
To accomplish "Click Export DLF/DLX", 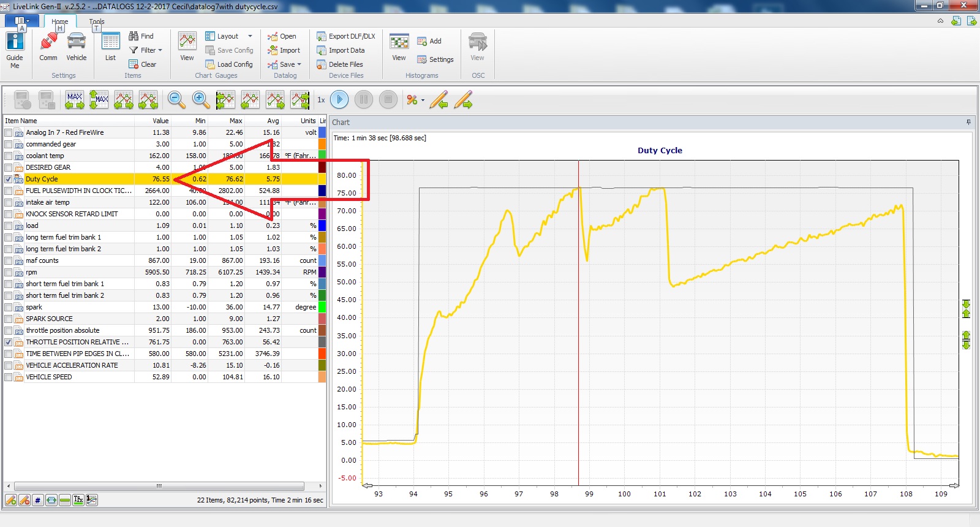I will click(346, 36).
